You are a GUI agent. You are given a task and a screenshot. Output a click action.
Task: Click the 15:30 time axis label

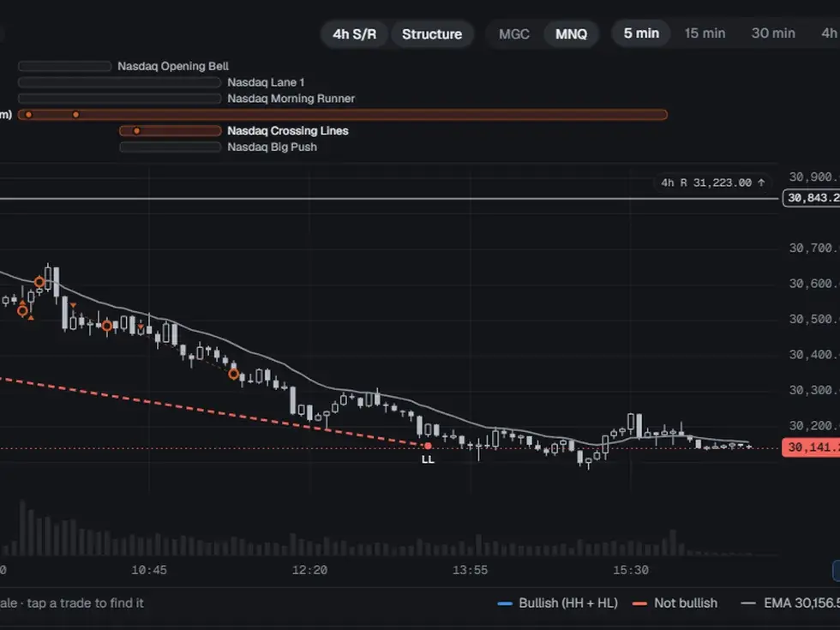click(x=631, y=571)
